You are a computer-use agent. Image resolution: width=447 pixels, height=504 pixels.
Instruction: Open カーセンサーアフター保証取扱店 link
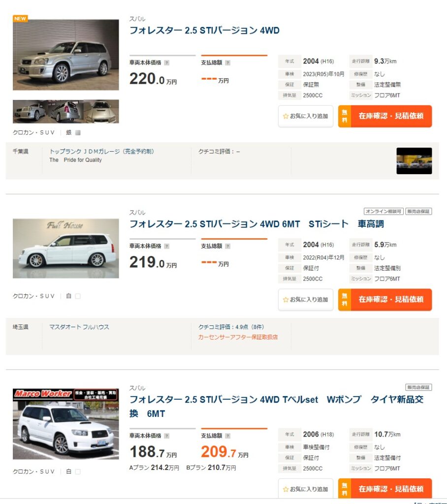coord(238,337)
